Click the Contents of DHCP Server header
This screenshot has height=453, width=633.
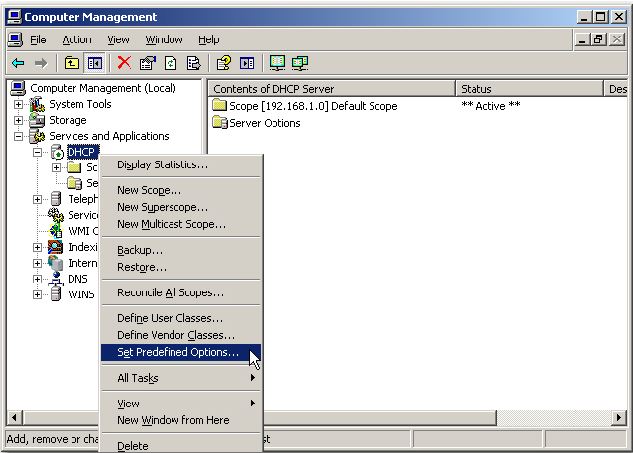pyautogui.click(x=330, y=89)
